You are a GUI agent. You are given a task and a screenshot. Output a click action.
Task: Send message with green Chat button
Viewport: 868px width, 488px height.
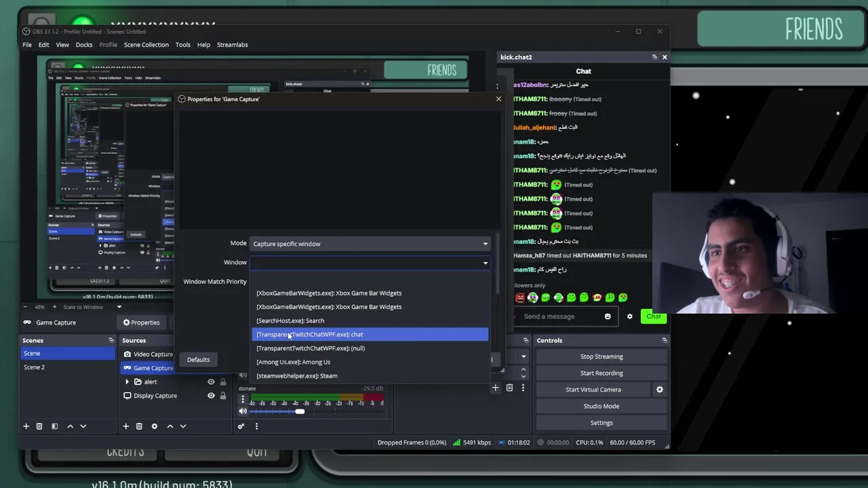coord(654,317)
